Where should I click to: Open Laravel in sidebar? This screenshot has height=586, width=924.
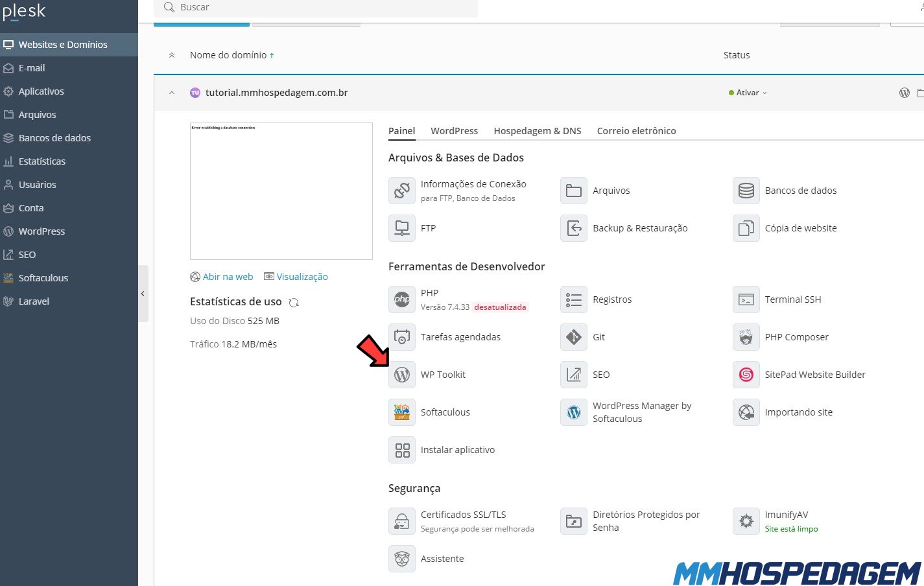pyautogui.click(x=69, y=301)
